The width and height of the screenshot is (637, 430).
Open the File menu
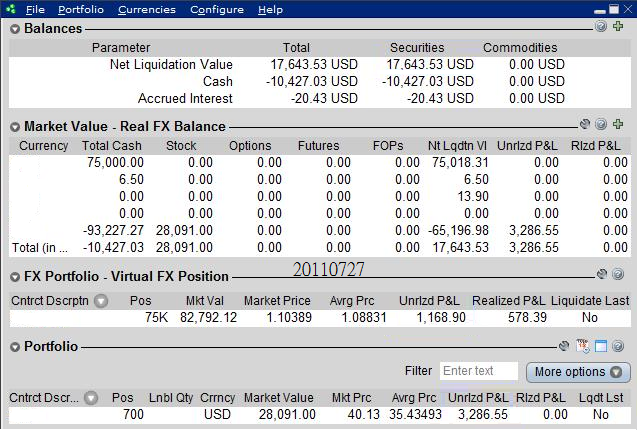(35, 9)
